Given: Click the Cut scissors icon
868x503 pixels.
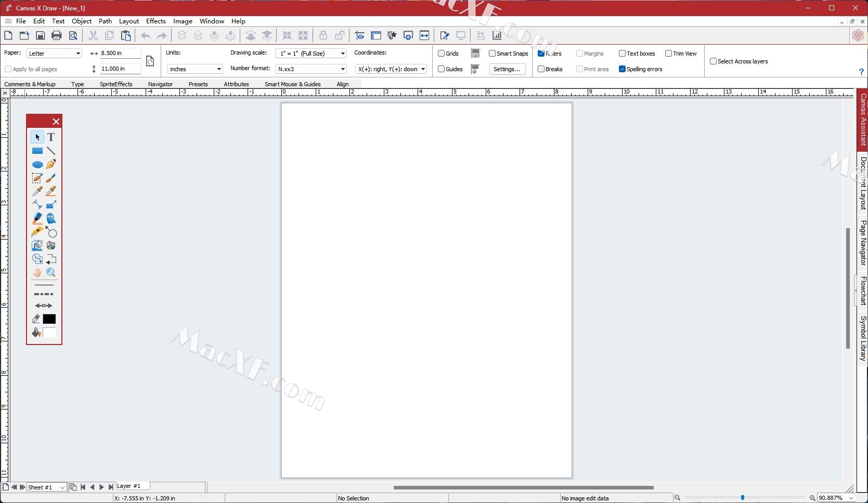Looking at the screenshot, I should 93,35.
